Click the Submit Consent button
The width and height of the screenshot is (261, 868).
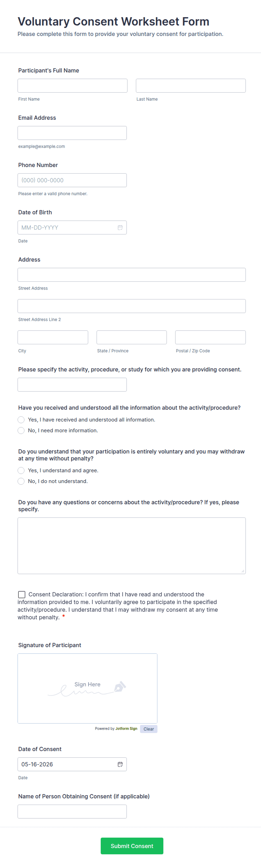[x=132, y=846]
